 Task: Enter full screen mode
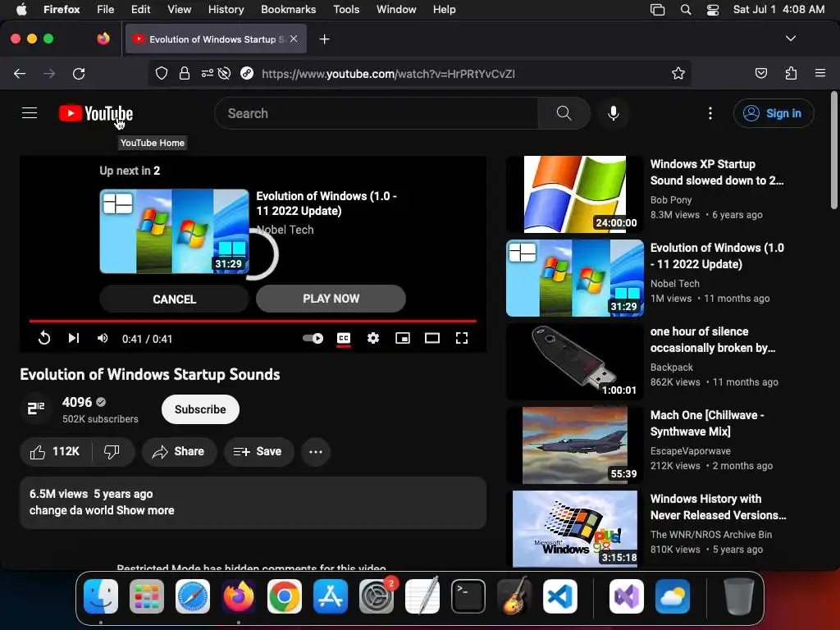461,338
